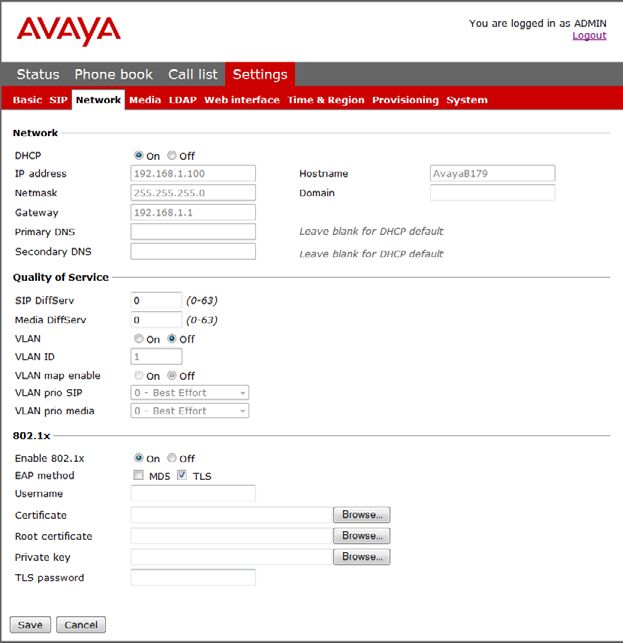Switch to the Basic settings subtab
This screenshot has width=623, height=643.
pos(27,100)
